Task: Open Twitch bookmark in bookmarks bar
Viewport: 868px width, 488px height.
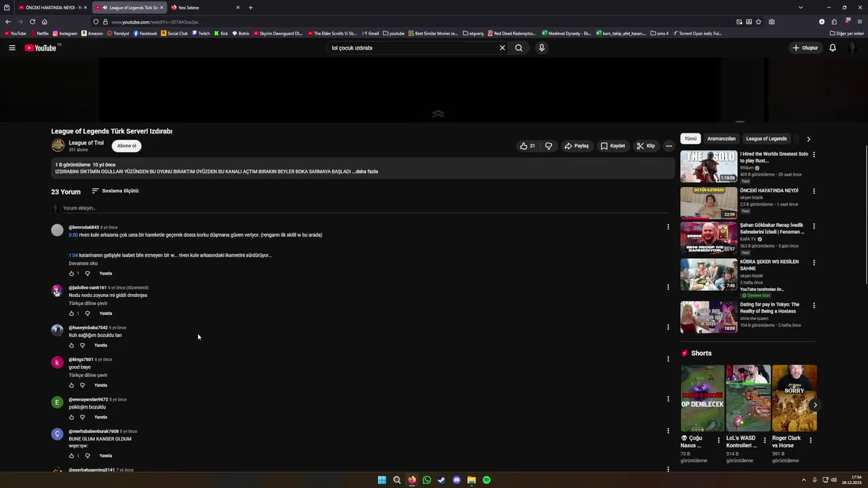Action: coord(201,33)
